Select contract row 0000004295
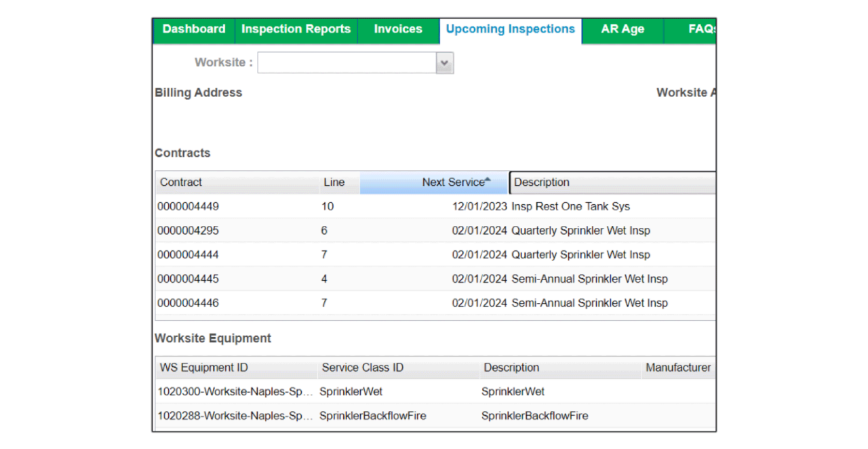 click(189, 231)
